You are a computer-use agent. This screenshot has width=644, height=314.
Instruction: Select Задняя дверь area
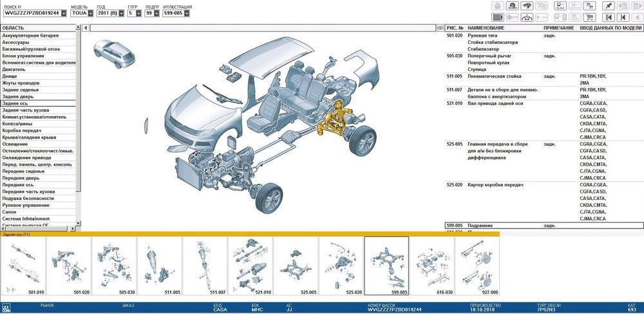[38, 97]
